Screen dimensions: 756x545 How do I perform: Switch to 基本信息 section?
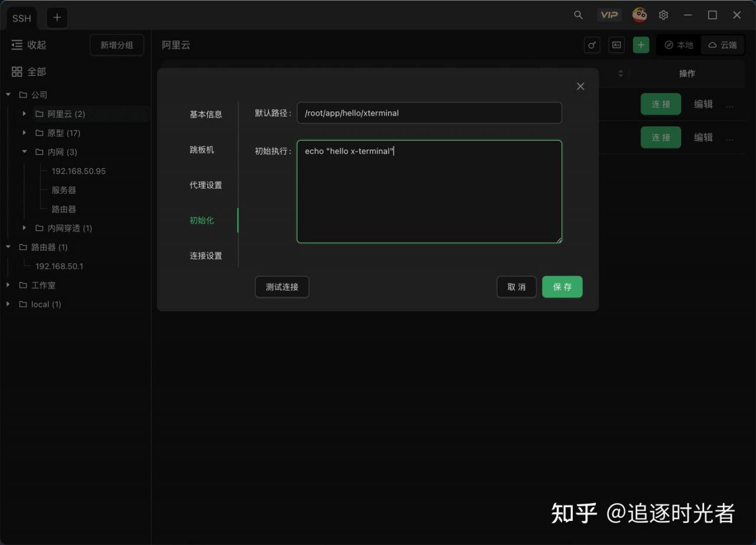(206, 114)
